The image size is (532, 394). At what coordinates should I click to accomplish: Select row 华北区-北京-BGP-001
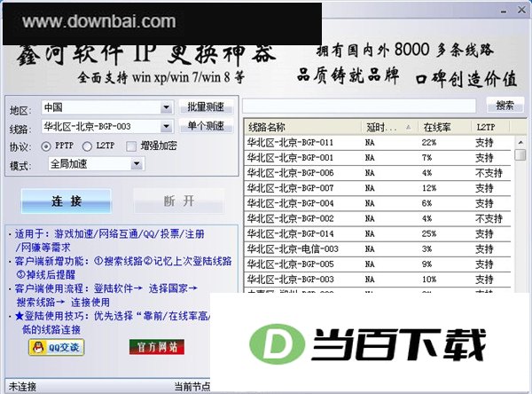pos(378,158)
